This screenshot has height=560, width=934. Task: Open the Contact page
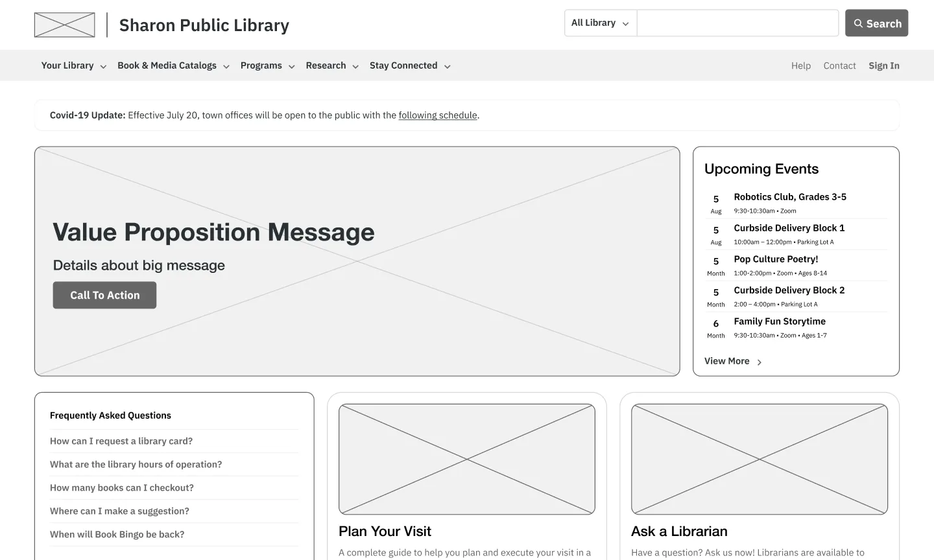pos(839,65)
